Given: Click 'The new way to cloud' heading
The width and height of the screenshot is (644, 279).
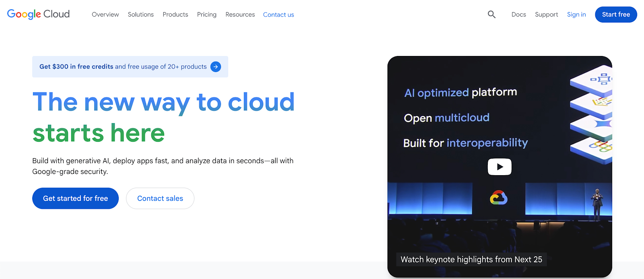Looking at the screenshot, I should pos(163,102).
